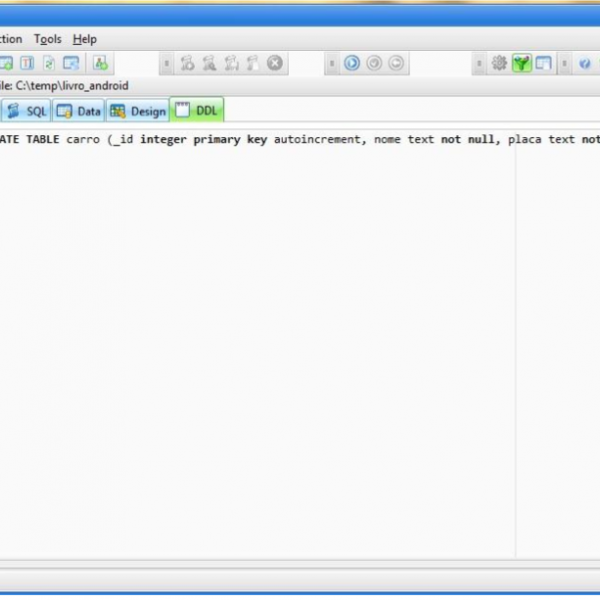600x600 pixels.
Task: Click the blue help question mark icon
Action: (x=585, y=63)
